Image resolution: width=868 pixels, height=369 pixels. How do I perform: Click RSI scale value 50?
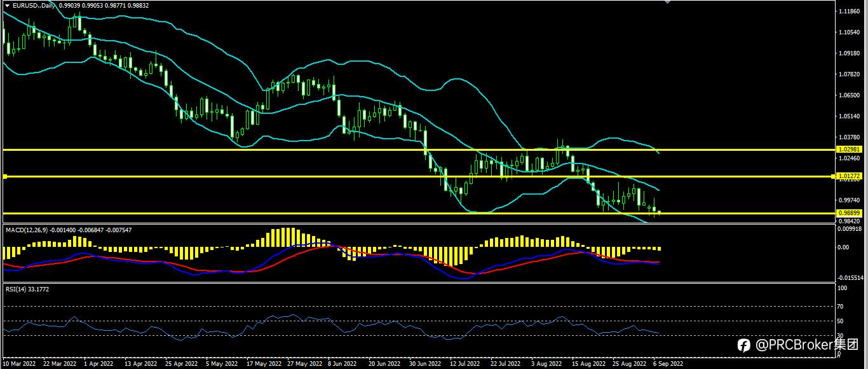point(841,321)
